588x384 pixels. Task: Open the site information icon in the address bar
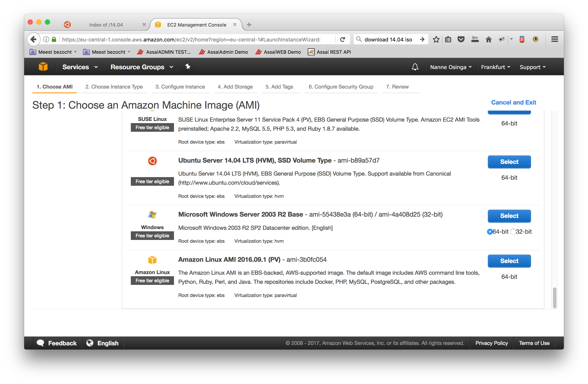[46, 39]
